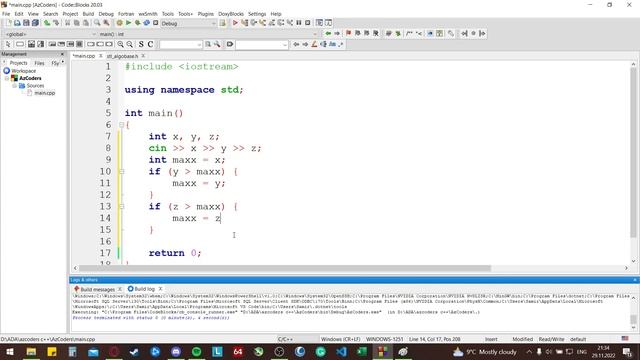This screenshot has width=640, height=360.
Task: Open the Build menu
Action: click(x=88, y=14)
